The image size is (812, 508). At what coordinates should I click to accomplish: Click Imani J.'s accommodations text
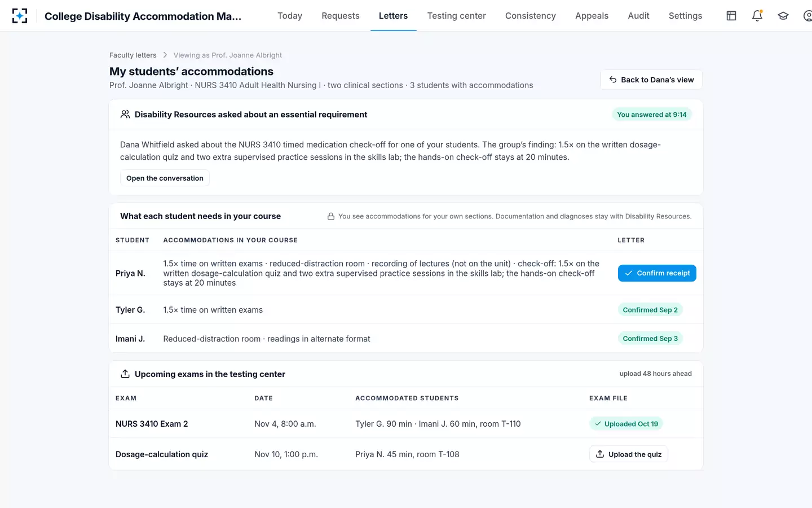(267, 339)
